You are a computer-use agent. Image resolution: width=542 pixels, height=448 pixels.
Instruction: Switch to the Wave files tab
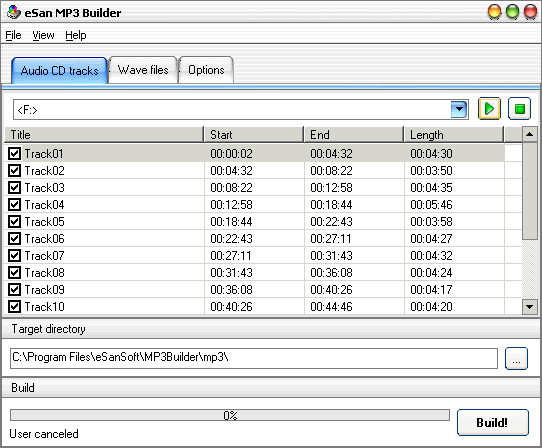(143, 70)
